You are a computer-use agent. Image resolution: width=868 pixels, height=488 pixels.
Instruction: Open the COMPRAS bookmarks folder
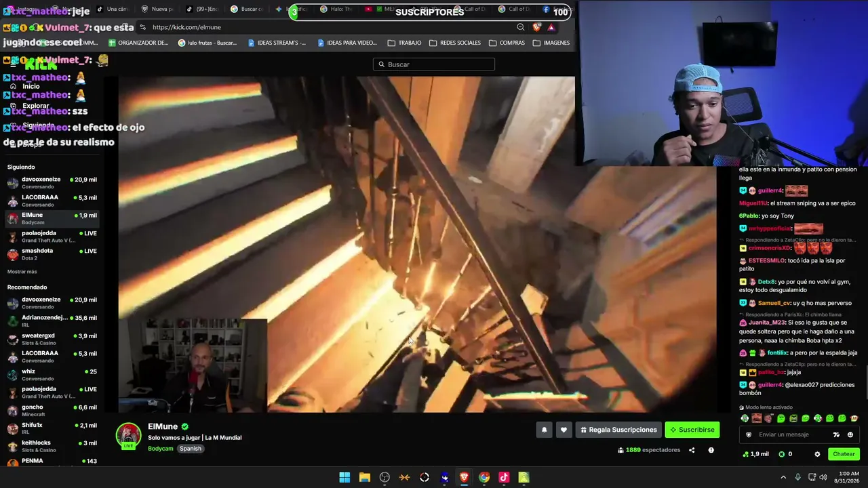coord(507,43)
